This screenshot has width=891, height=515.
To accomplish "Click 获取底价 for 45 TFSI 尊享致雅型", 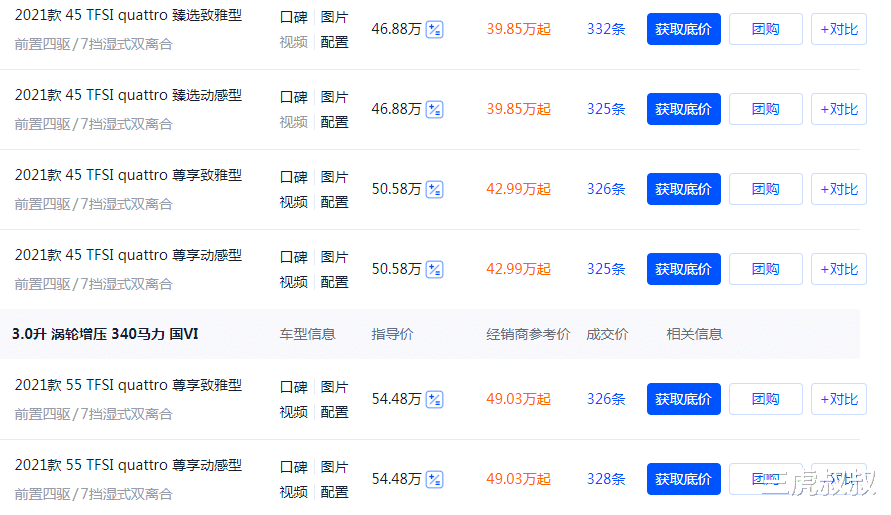I will pyautogui.click(x=684, y=189).
